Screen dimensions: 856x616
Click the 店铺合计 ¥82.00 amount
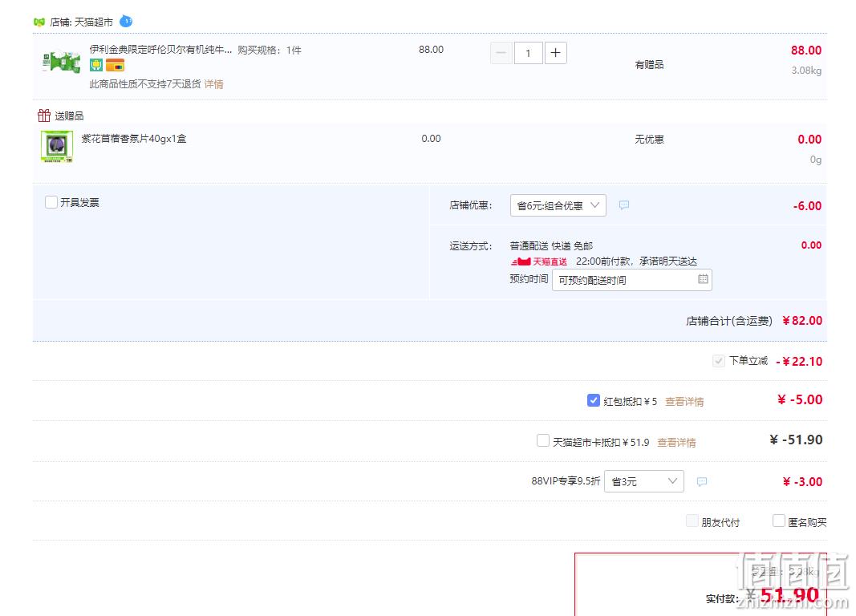pyautogui.click(x=802, y=321)
